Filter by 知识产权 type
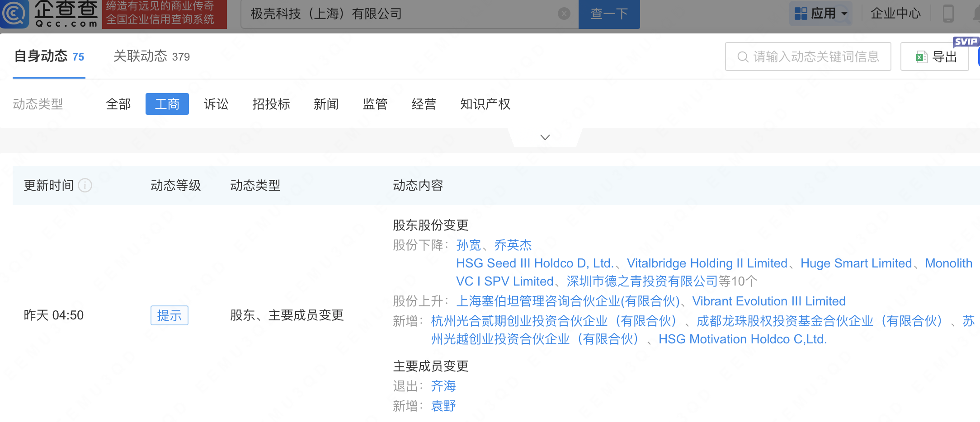Image resolution: width=980 pixels, height=422 pixels. click(485, 104)
